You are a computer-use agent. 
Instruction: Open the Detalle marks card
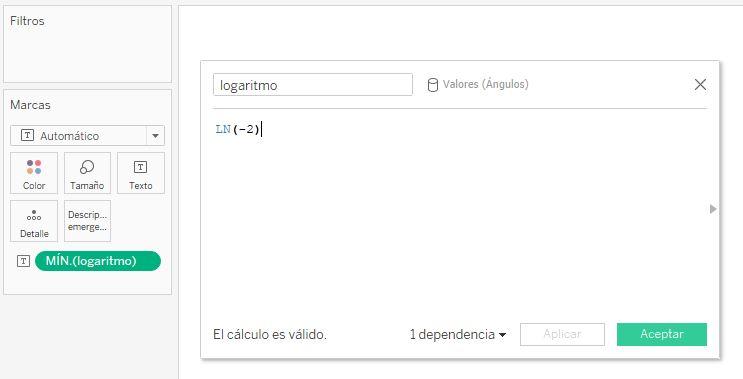click(x=34, y=221)
